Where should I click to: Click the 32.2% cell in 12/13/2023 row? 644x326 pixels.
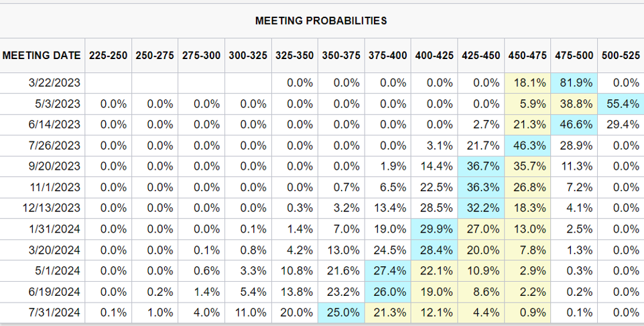click(x=480, y=208)
